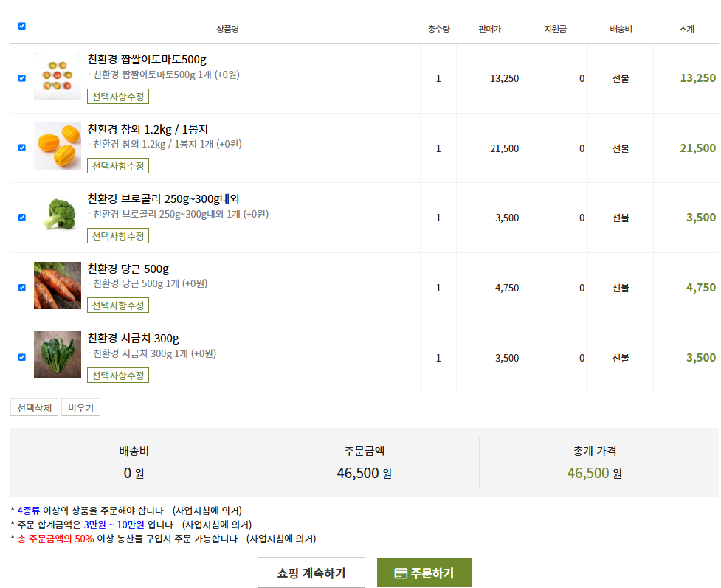Click 주문하기 to place the order
This screenshot has height=588, width=721.
[x=423, y=572]
